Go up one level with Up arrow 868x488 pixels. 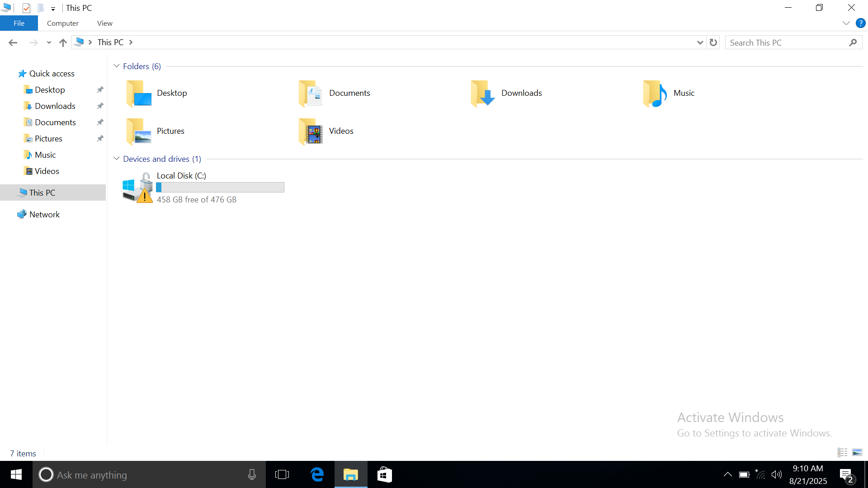click(x=63, y=42)
